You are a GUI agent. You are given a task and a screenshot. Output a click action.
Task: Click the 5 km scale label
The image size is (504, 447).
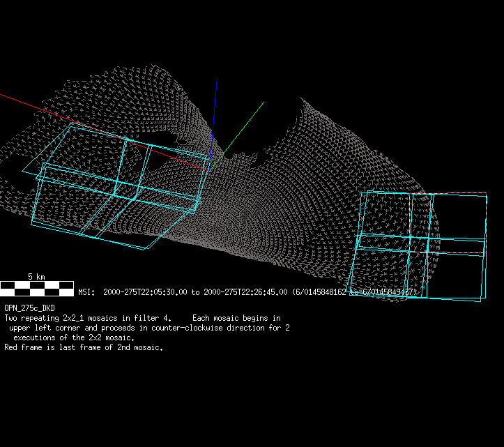[x=36, y=277]
